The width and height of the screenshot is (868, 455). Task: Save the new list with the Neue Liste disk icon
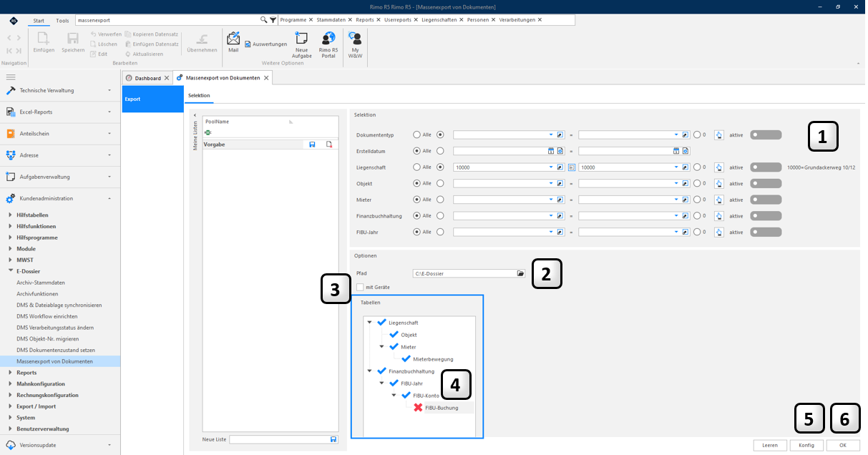[333, 439]
